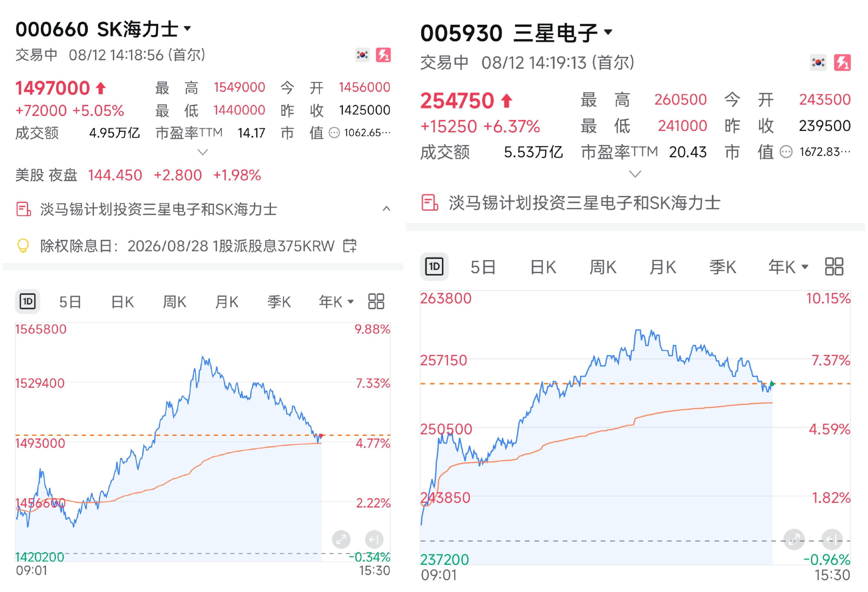Click 三星电子 昨收 value 239500
Viewport: 868px width, 592px height.
pyautogui.click(x=825, y=126)
